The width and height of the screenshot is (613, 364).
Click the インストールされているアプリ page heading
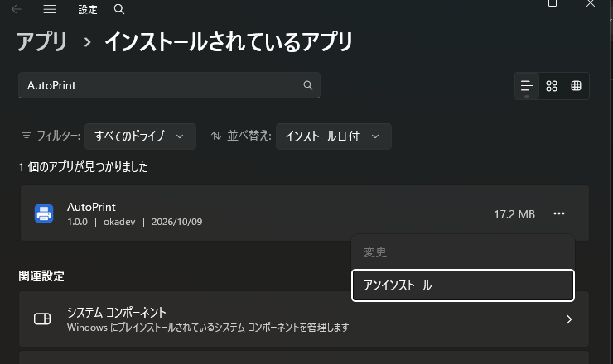(229, 42)
